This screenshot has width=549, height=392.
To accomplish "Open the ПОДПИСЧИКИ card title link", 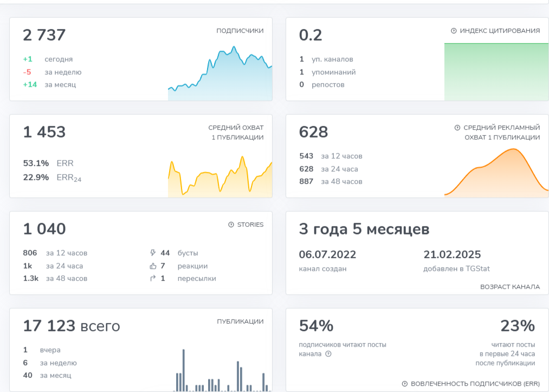I will click(x=240, y=31).
